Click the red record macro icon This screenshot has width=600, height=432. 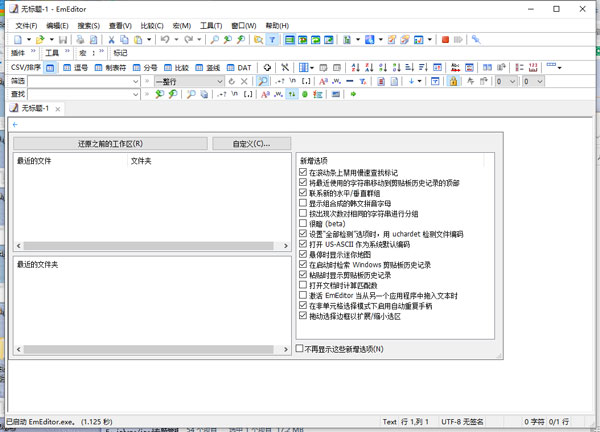445,39
